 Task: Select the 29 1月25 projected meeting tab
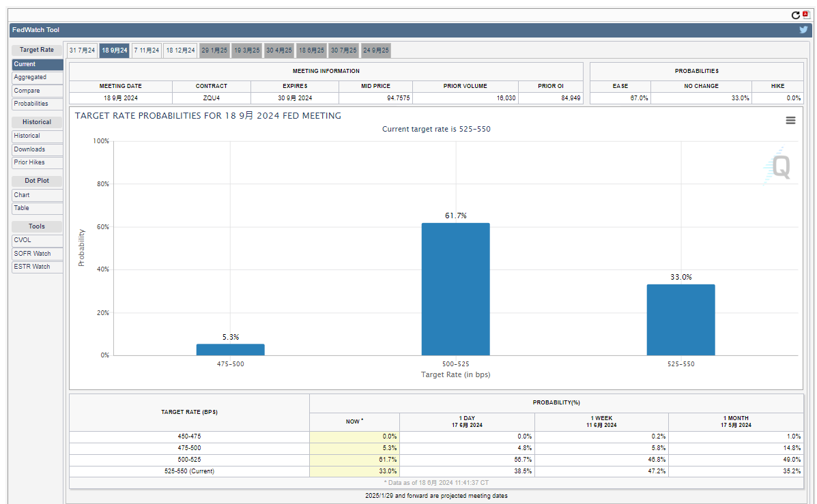[214, 50]
